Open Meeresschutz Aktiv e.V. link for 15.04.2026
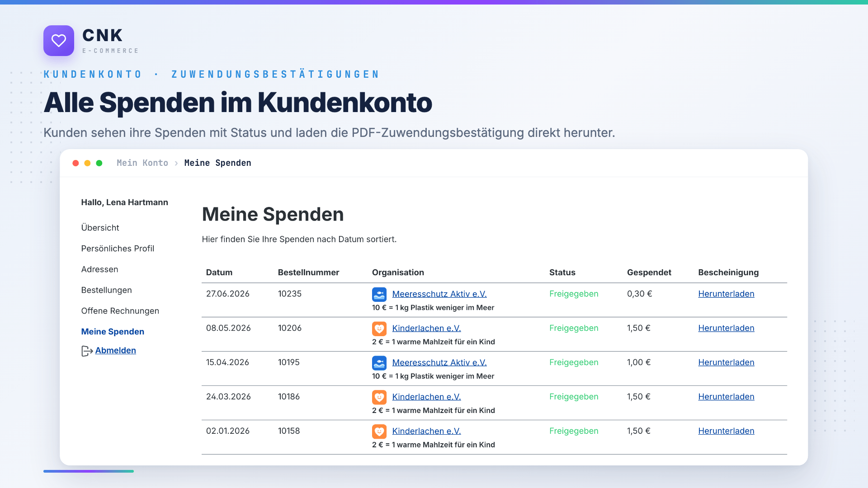Image resolution: width=868 pixels, height=488 pixels. 439,363
